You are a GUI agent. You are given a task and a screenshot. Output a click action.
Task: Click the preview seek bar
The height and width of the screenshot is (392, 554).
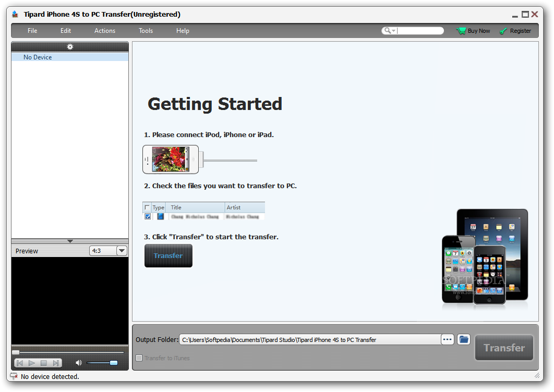tap(68, 352)
